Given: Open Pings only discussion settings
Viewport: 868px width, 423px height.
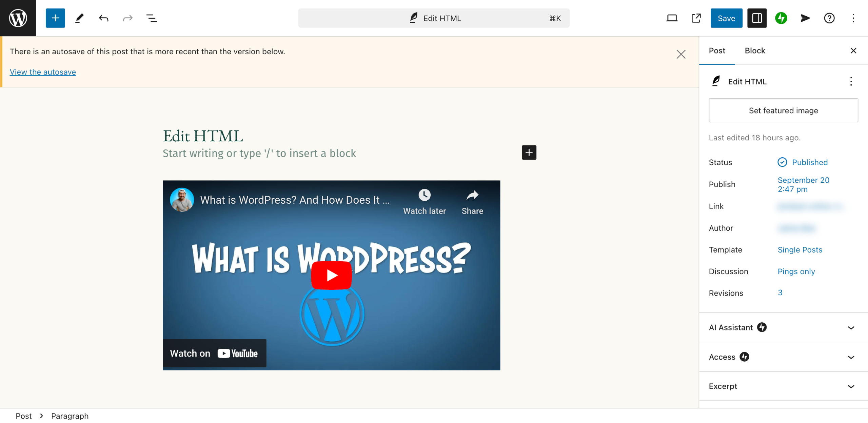Looking at the screenshot, I should point(796,271).
